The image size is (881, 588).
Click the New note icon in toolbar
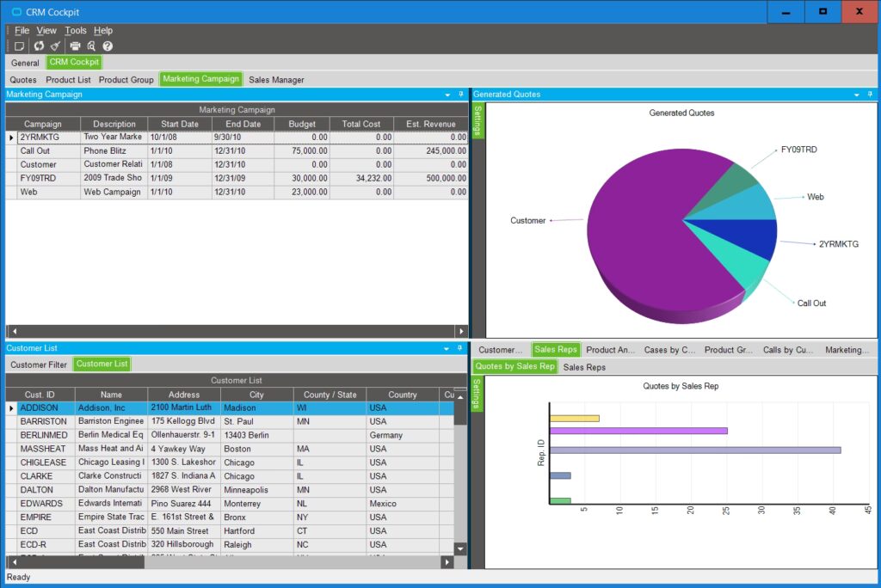pos(19,46)
